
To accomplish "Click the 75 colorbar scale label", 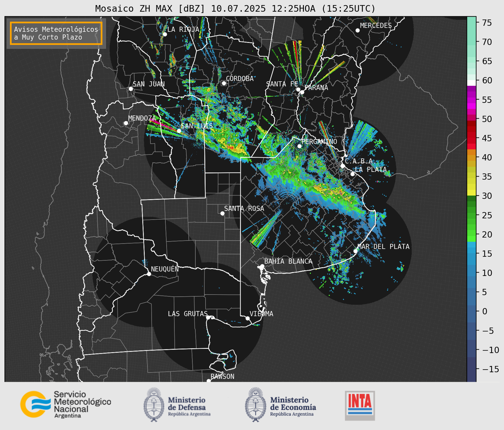I will pyautogui.click(x=487, y=23).
